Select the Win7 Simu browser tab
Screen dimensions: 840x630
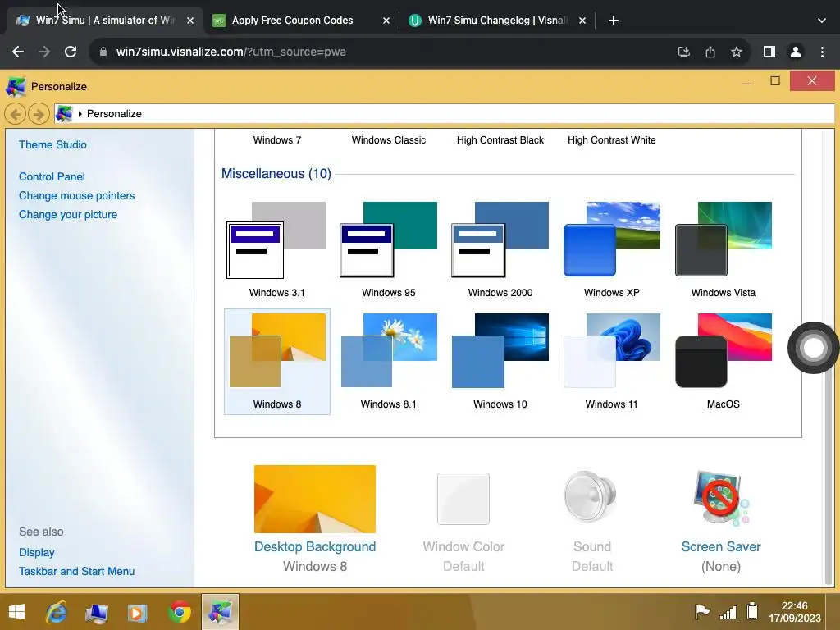(x=106, y=21)
